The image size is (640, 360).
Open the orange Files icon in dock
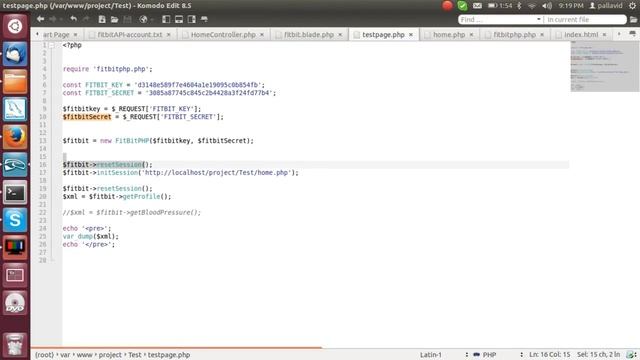pyautogui.click(x=15, y=81)
